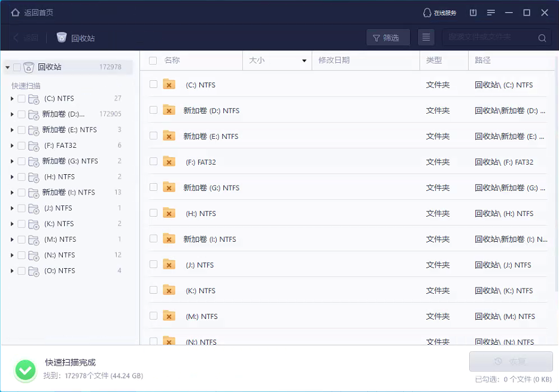Viewport: 559px width, 392px height.
Task: Click the folder icon of (F:) FAT32 in list
Action: pos(169,162)
